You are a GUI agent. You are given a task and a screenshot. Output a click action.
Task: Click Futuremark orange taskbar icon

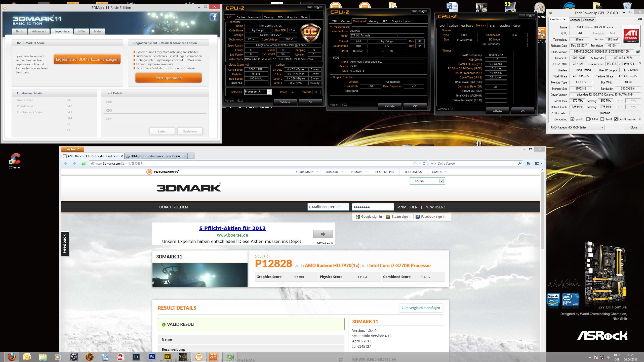[x=198, y=357]
